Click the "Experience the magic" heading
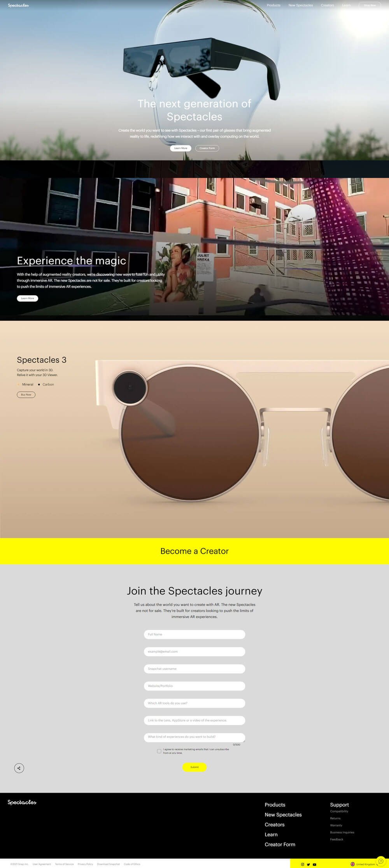389x868 pixels. pyautogui.click(x=72, y=261)
